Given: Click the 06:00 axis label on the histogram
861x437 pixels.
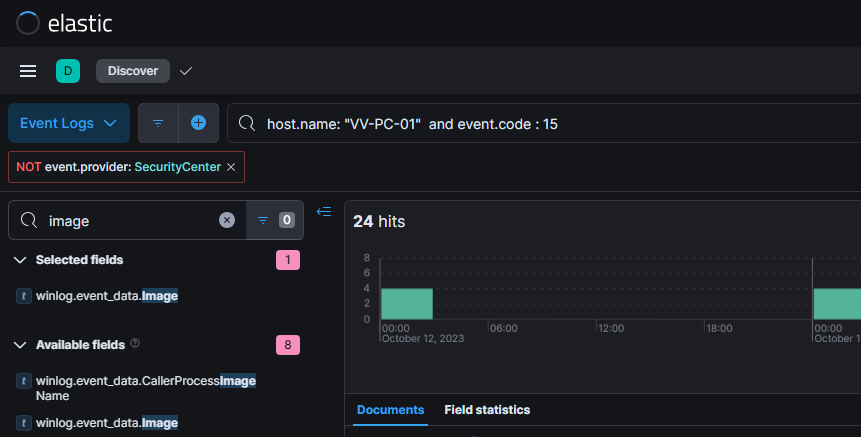Looking at the screenshot, I should [504, 328].
